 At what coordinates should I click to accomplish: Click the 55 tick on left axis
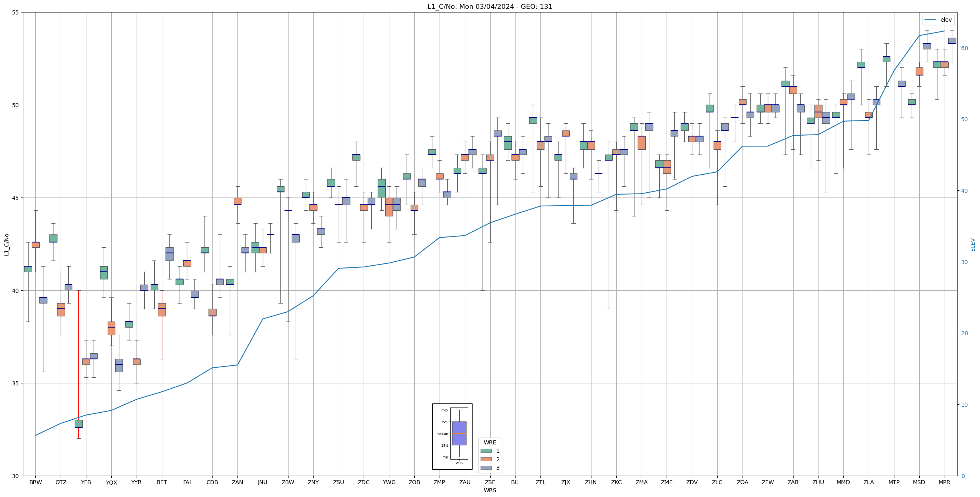[16, 12]
